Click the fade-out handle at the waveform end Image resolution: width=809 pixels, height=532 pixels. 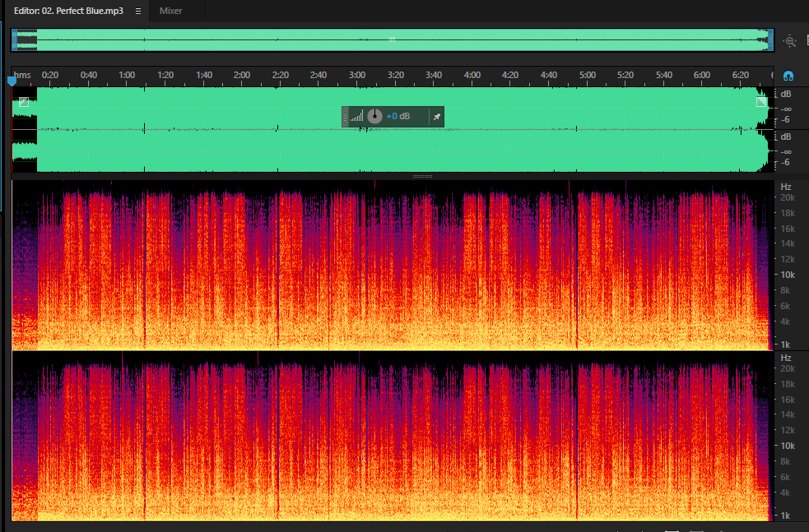click(x=761, y=102)
